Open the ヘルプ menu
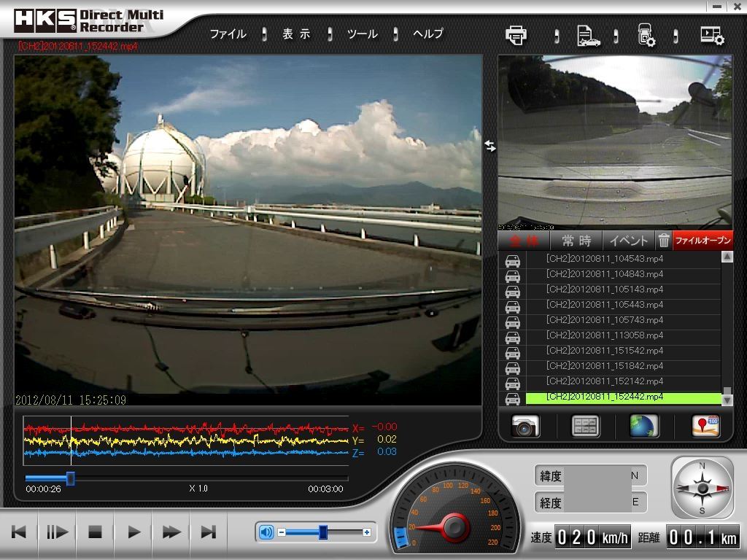This screenshot has width=747, height=560. pyautogui.click(x=427, y=34)
